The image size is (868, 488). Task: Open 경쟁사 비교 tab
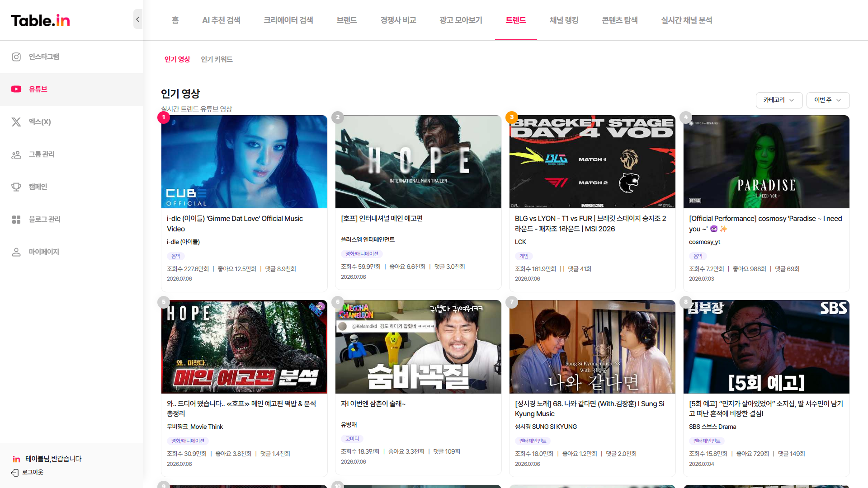point(398,20)
